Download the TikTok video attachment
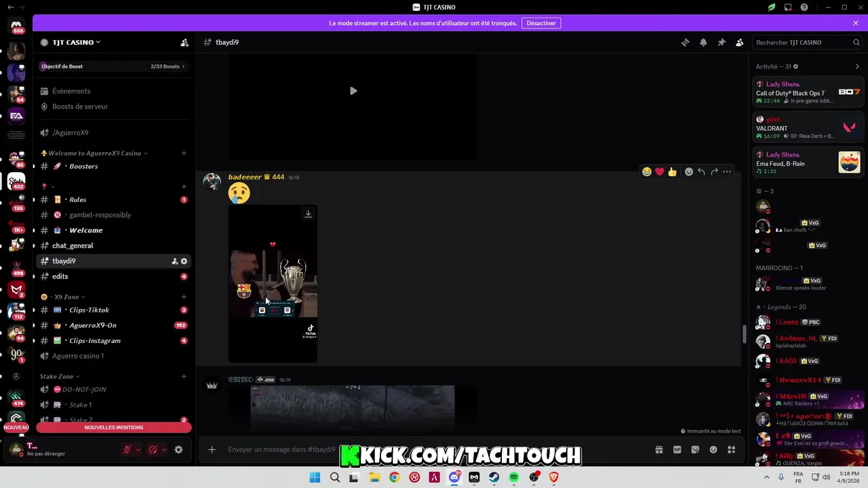The image size is (868, 488). (x=308, y=213)
